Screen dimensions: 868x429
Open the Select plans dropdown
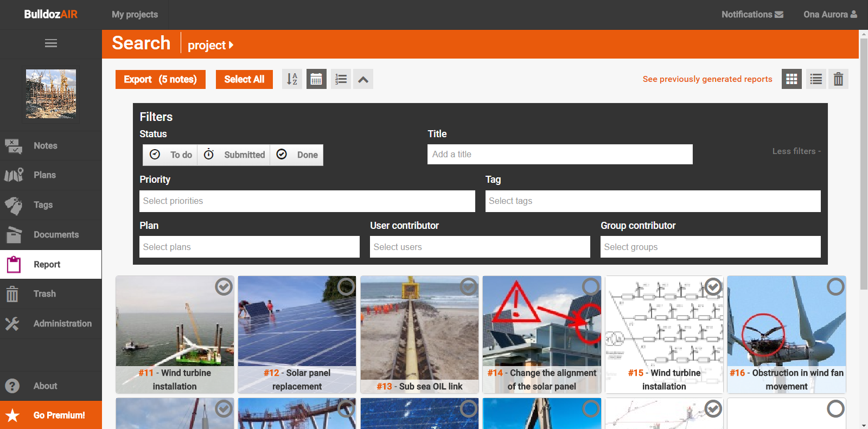tap(250, 247)
